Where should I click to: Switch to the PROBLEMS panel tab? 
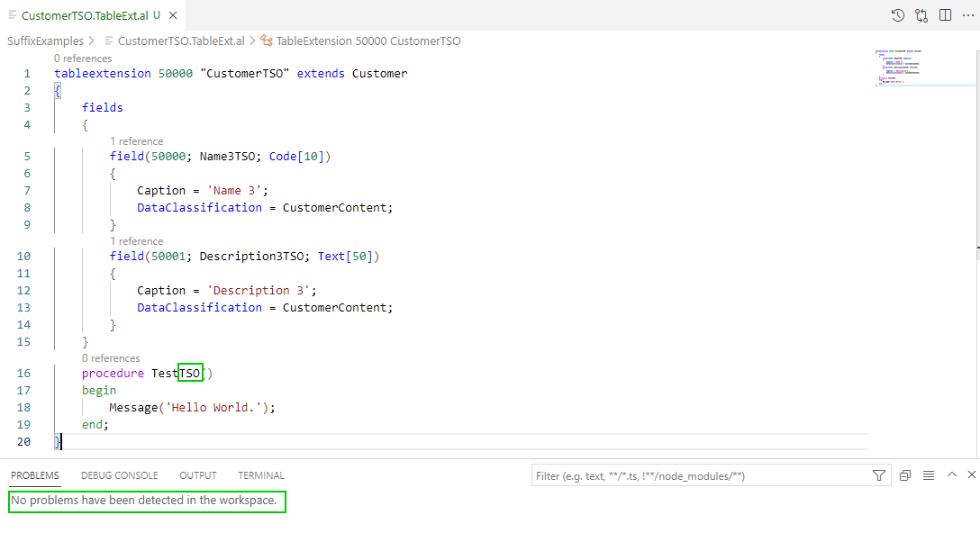pos(35,475)
